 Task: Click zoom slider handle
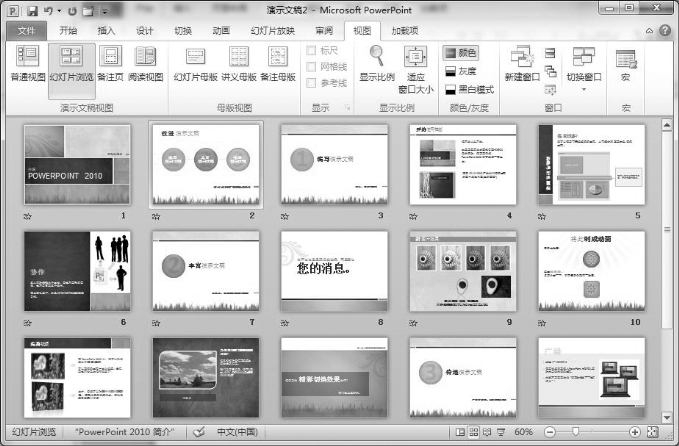[575, 432]
